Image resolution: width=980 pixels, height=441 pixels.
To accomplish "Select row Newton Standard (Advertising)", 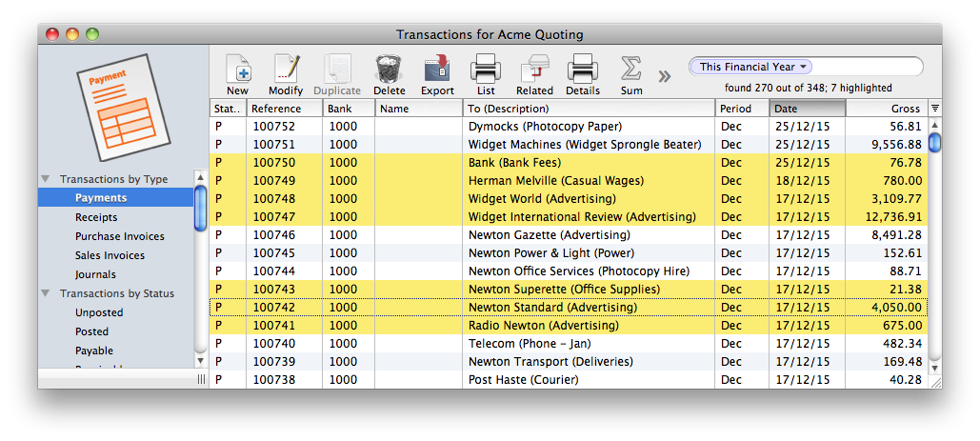I will [x=569, y=308].
